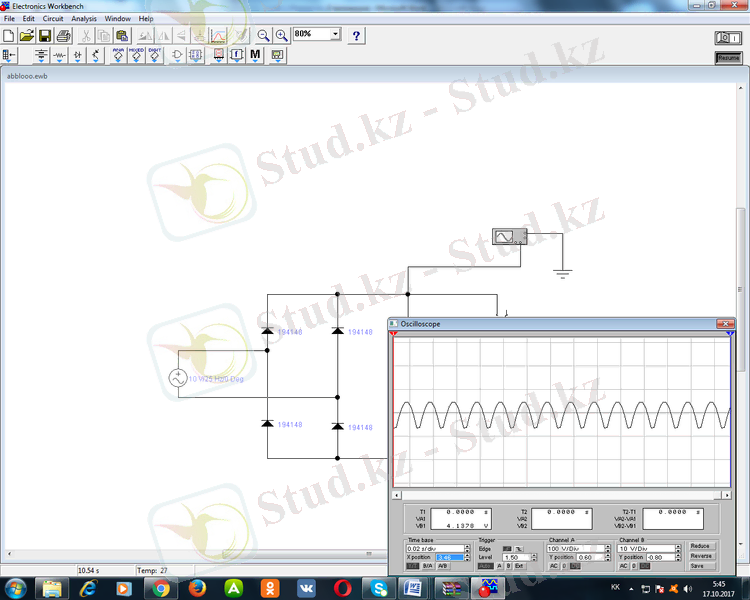The image size is (750, 600).
Task: Click the Open file toolbar icon
Action: pos(27,35)
